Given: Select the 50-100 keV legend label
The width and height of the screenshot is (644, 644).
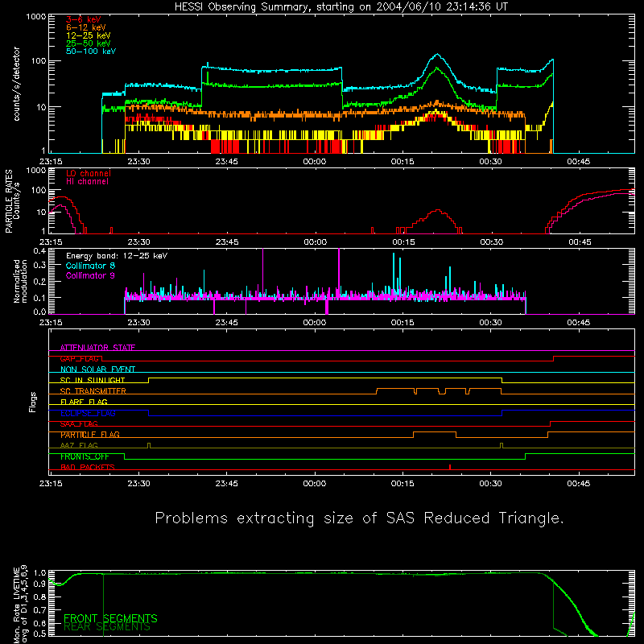Looking at the screenshot, I should [x=91, y=52].
